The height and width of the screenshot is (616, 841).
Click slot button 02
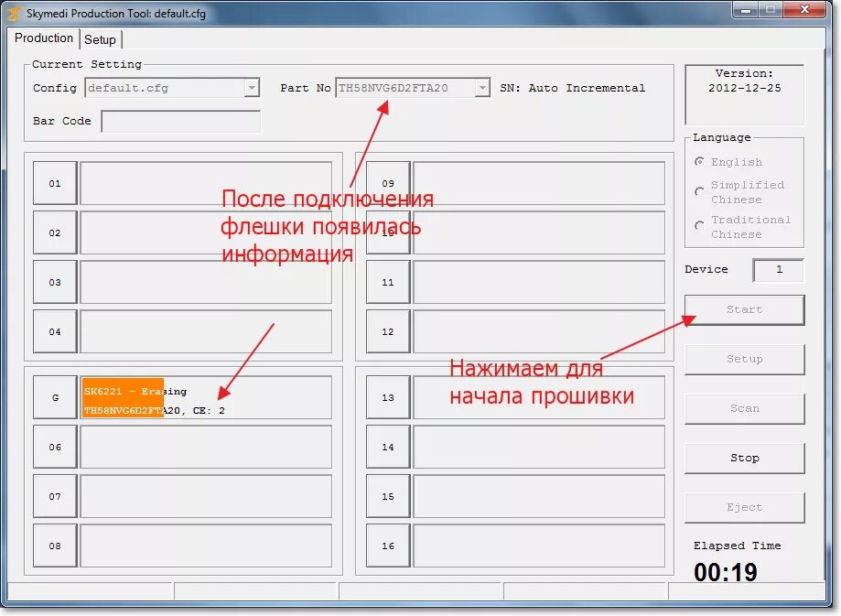point(55,232)
